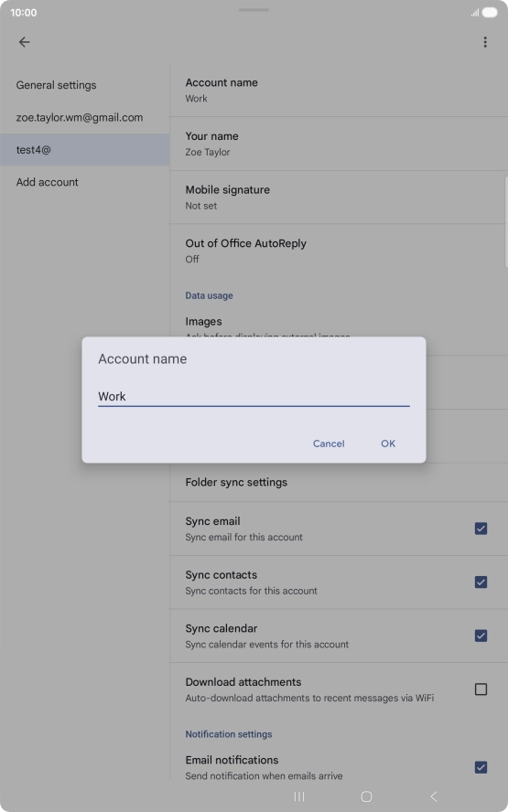Toggle the Sync contacts checkbox
The width and height of the screenshot is (508, 812).
[x=481, y=582]
